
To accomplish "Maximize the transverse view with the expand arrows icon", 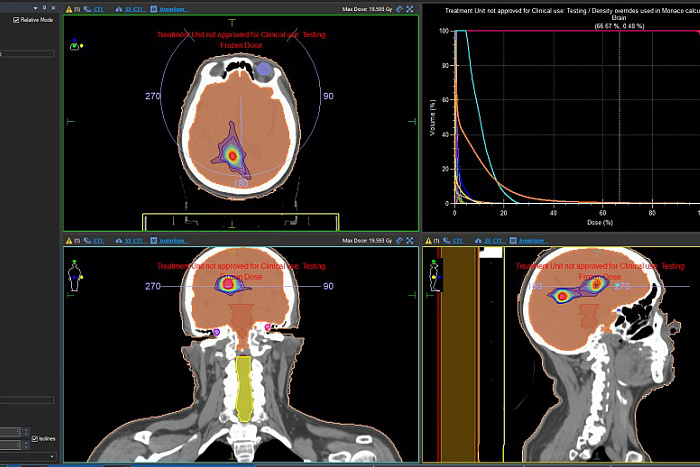I will (x=410, y=9).
